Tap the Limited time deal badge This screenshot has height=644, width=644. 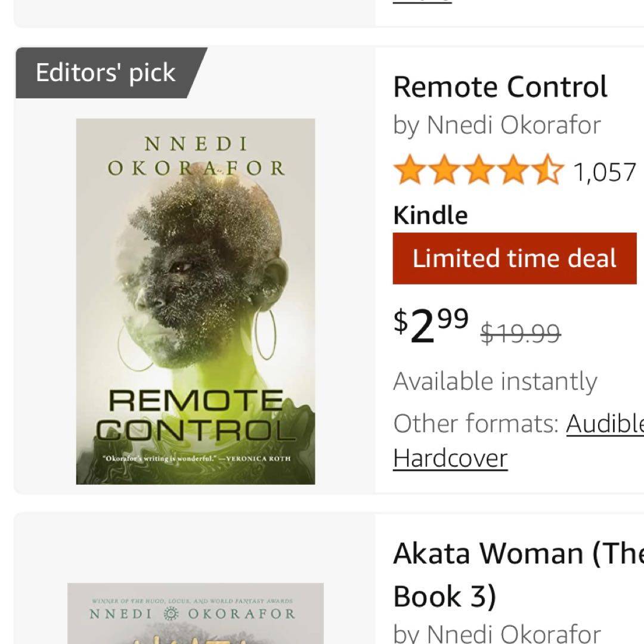point(514,258)
